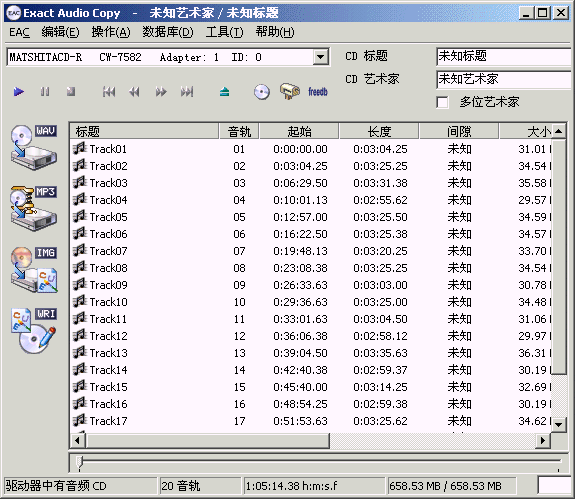Screen dimensions: 575x499
Task: Click the music note icon of Track17
Action: [x=79, y=420]
